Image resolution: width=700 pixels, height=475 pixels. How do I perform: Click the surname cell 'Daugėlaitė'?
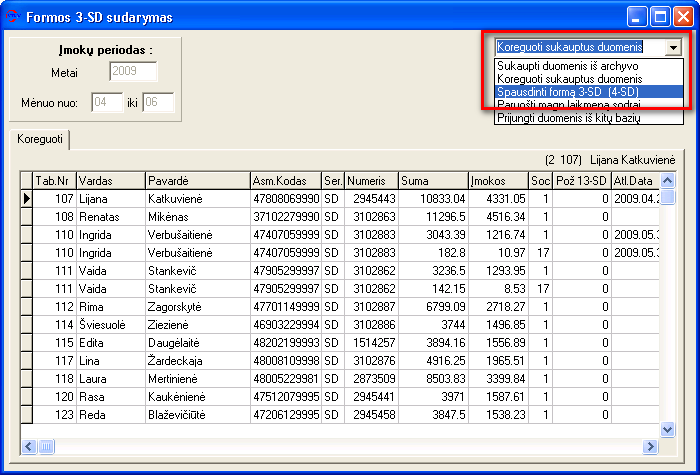click(198, 343)
